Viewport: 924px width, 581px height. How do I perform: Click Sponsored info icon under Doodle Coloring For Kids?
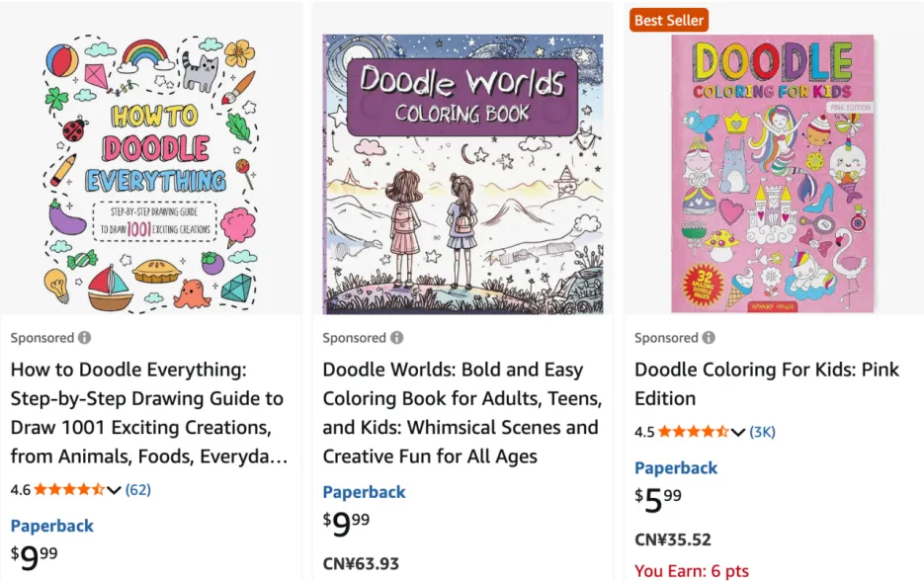709,338
